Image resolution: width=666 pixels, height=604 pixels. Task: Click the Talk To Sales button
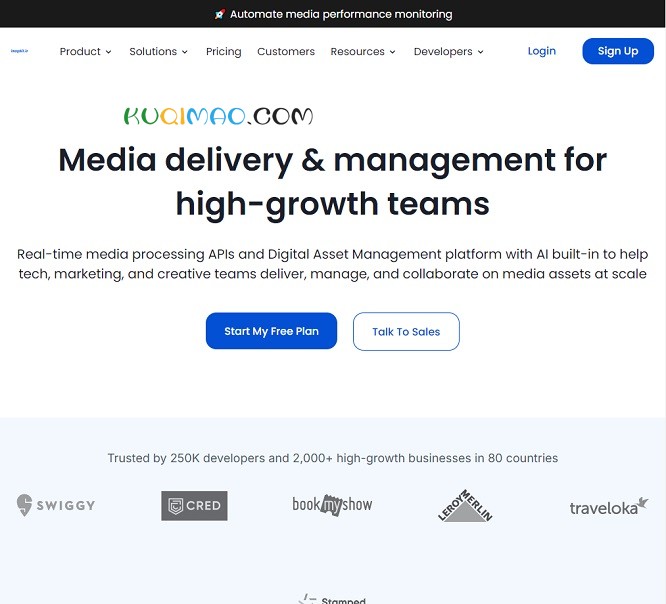[406, 331]
